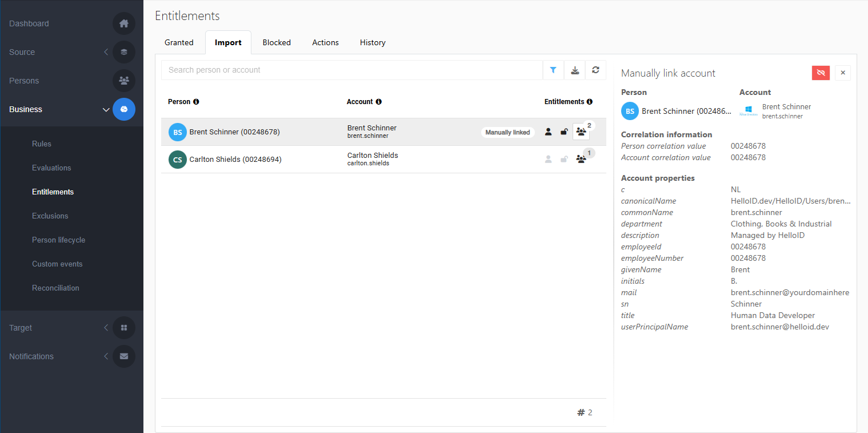Click the Dashboard home icon
Viewport: 868px width, 433px height.
[x=124, y=23]
